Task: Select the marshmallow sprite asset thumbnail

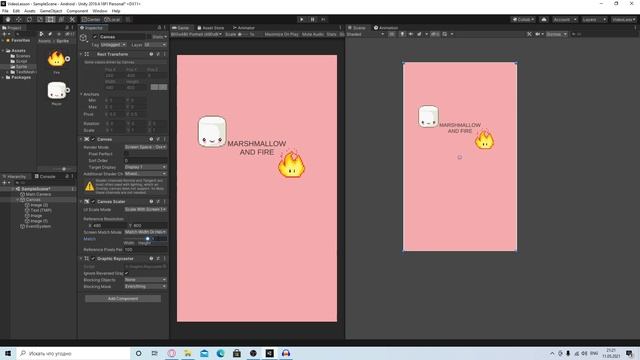Action: pyautogui.click(x=57, y=90)
